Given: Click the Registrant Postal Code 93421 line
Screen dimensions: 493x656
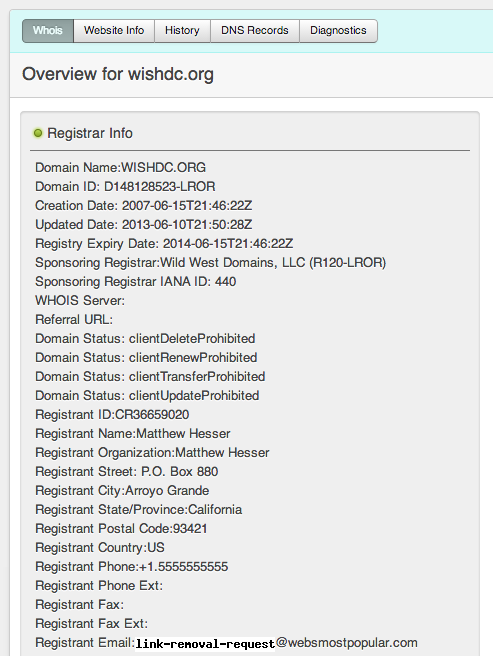Looking at the screenshot, I should [x=121, y=529].
